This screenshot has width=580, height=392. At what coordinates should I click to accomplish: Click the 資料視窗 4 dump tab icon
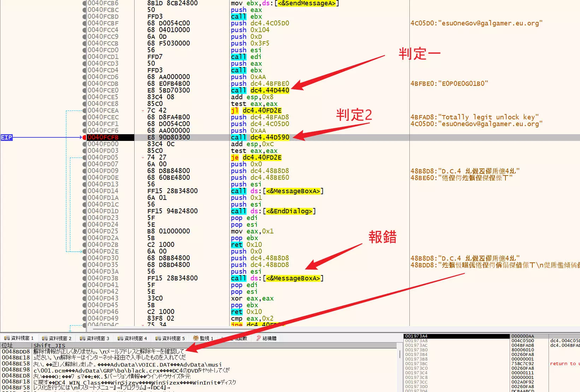pyautogui.click(x=120, y=338)
